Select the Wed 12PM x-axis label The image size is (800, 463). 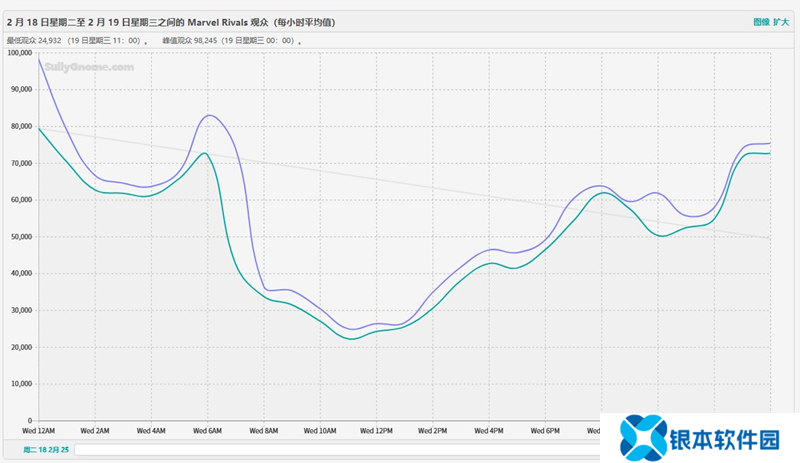click(377, 430)
